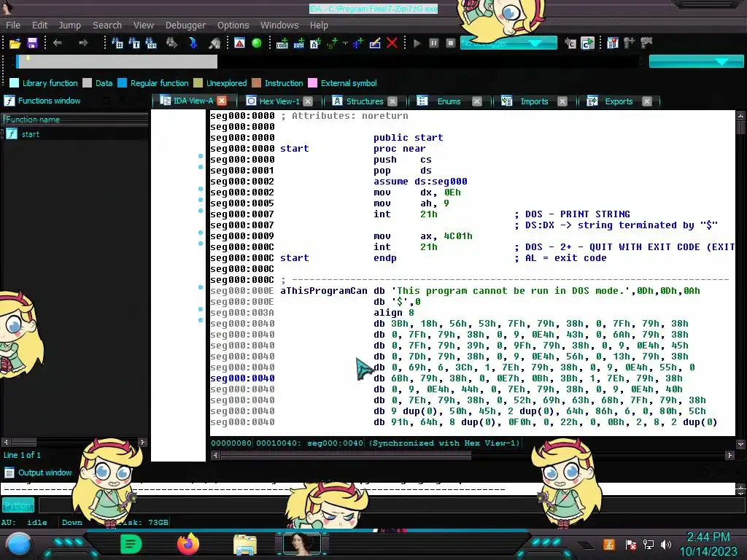Open File Explorer from the taskbar
Viewport: 747px width, 560px height.
tap(245, 544)
